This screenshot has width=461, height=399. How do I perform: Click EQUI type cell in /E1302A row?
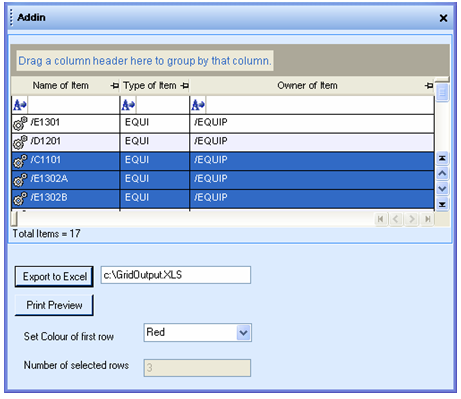click(155, 180)
